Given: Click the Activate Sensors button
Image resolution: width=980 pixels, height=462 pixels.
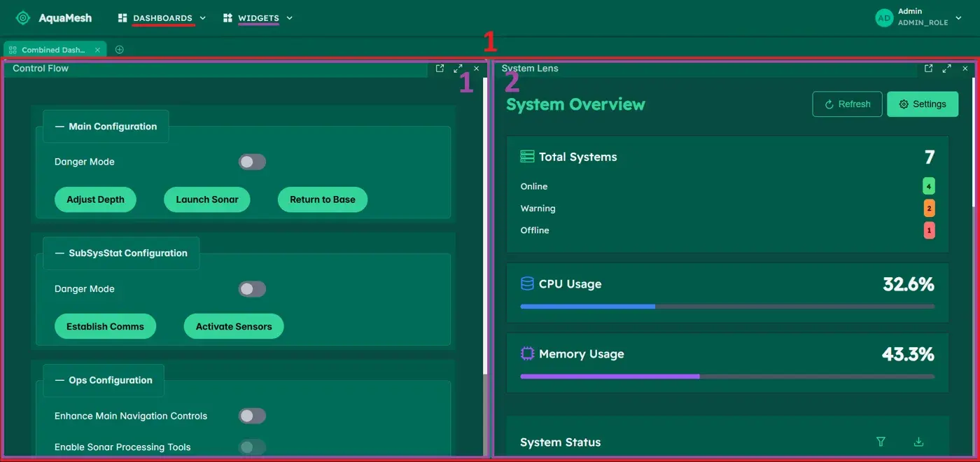Looking at the screenshot, I should point(234,326).
